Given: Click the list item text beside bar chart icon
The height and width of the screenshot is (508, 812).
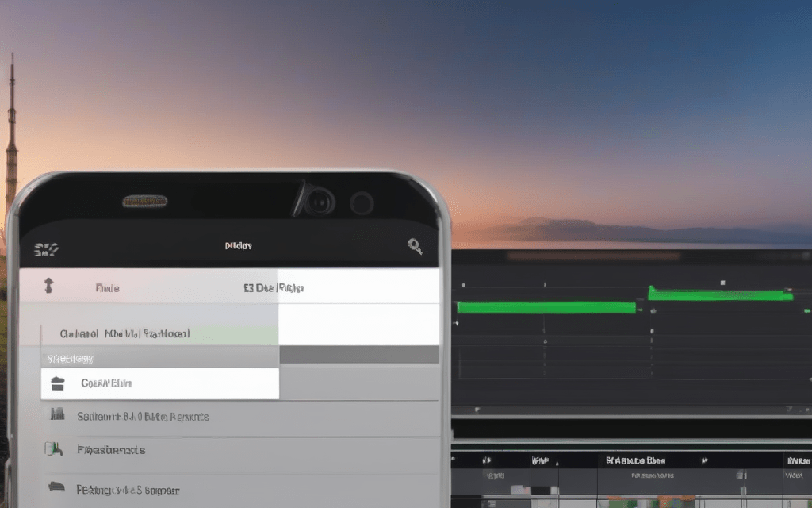Looking at the screenshot, I should click(x=143, y=416).
